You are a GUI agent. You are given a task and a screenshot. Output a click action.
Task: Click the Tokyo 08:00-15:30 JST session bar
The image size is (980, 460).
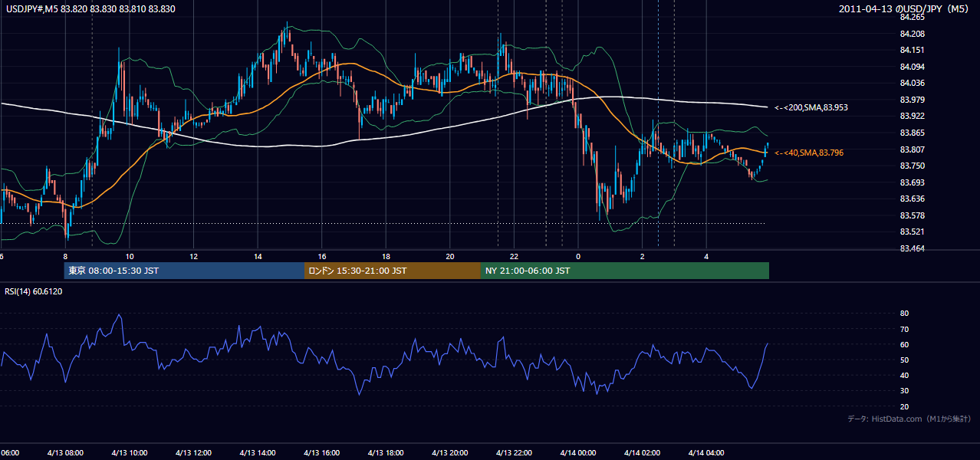(x=185, y=271)
